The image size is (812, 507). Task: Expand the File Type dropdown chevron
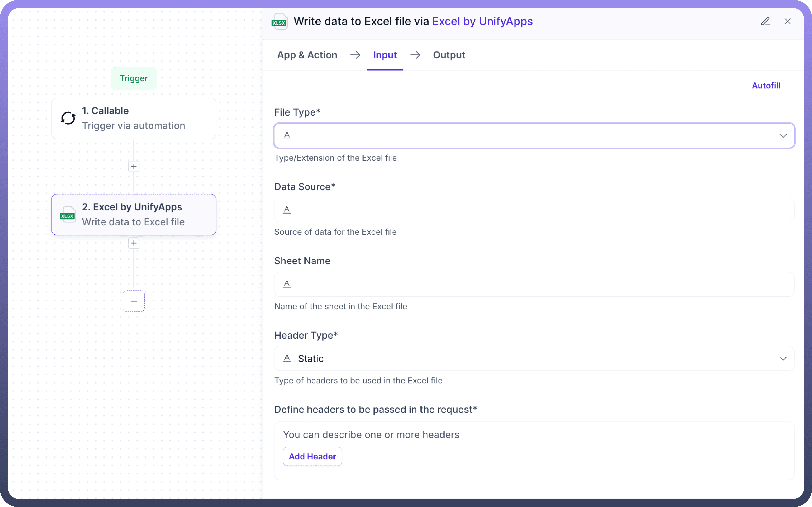(783, 136)
